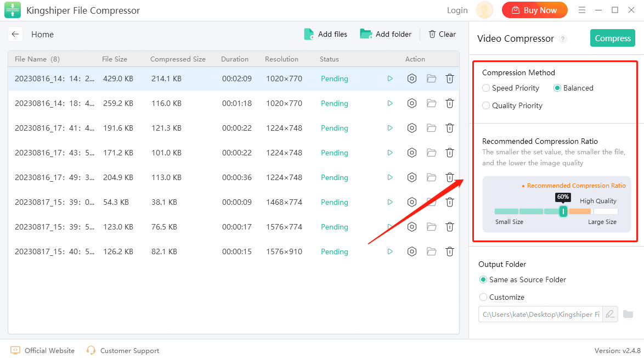Viewport: 644px width, 358px height.
Task: Click the user avatar icon
Action: (484, 10)
